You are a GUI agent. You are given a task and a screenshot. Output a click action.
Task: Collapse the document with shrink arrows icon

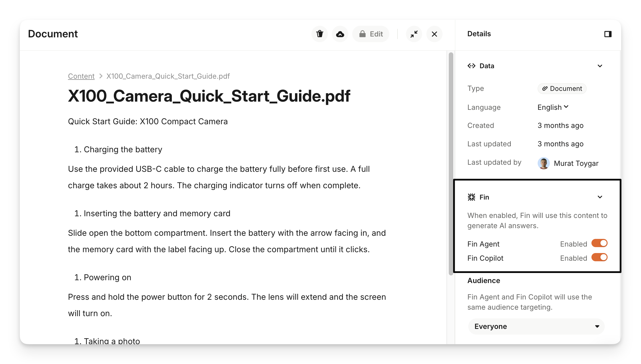[414, 34]
